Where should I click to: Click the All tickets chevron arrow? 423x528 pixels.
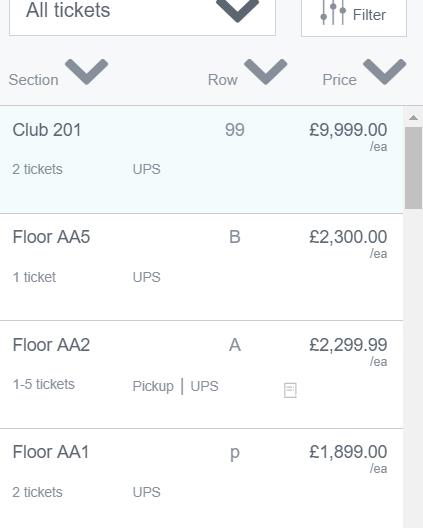coord(237,10)
